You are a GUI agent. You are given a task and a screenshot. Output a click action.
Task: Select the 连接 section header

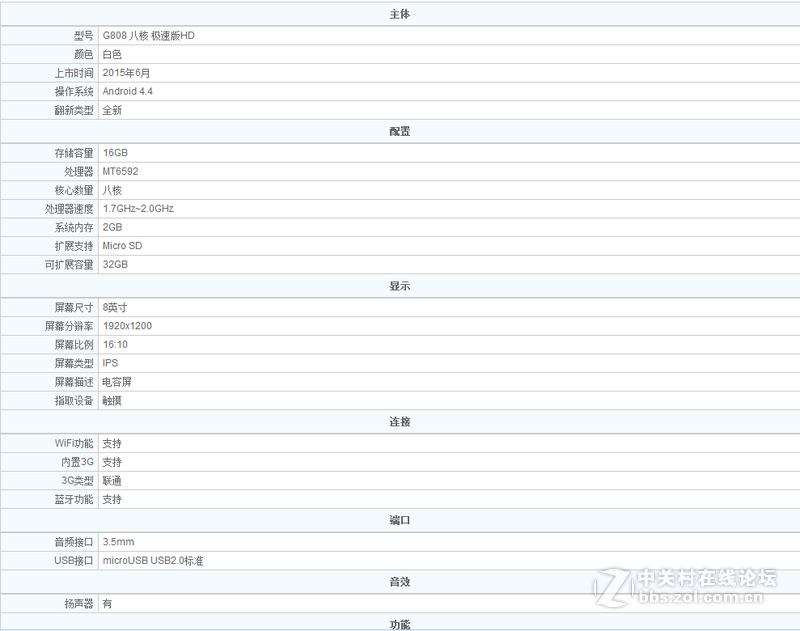point(399,422)
